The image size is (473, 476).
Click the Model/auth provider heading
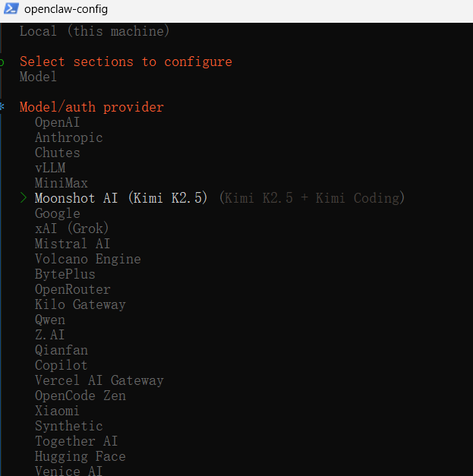pyautogui.click(x=91, y=107)
